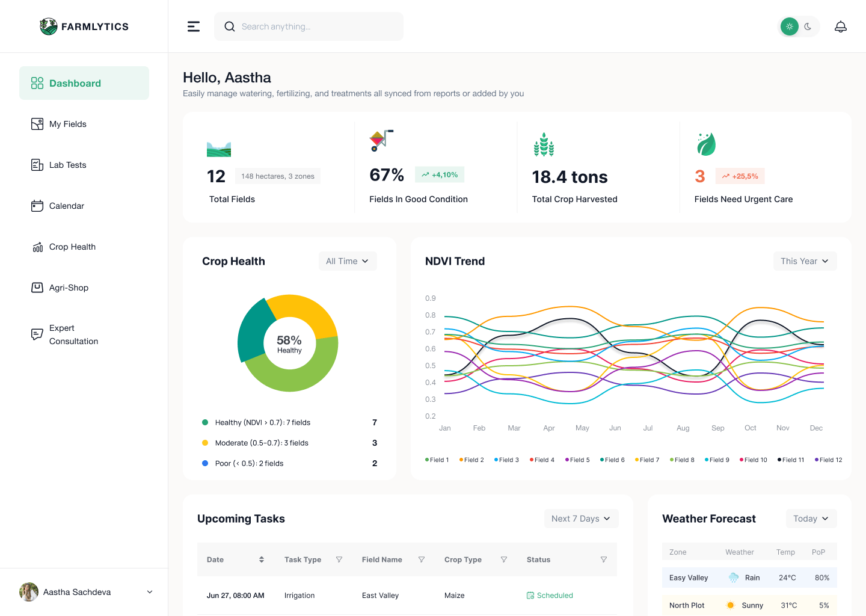Click the Farmlytics logo
Screen dimensions: 866x616
click(x=84, y=26)
